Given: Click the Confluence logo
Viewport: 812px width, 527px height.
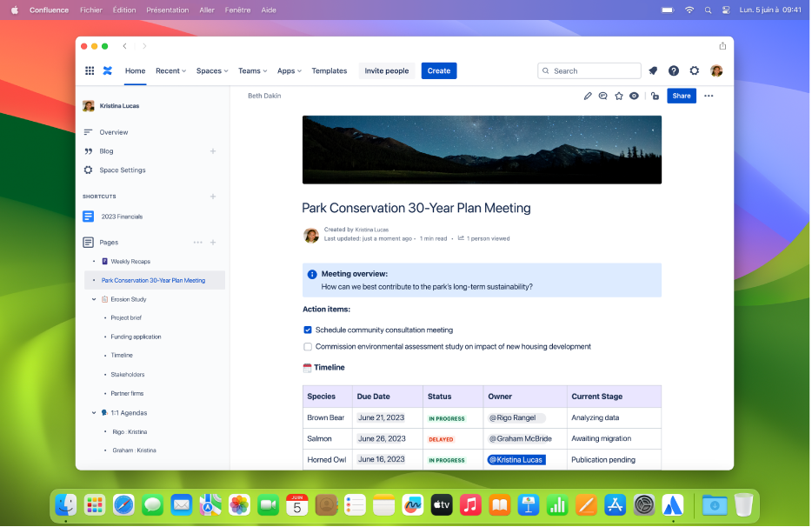Looking at the screenshot, I should pyautogui.click(x=108, y=70).
